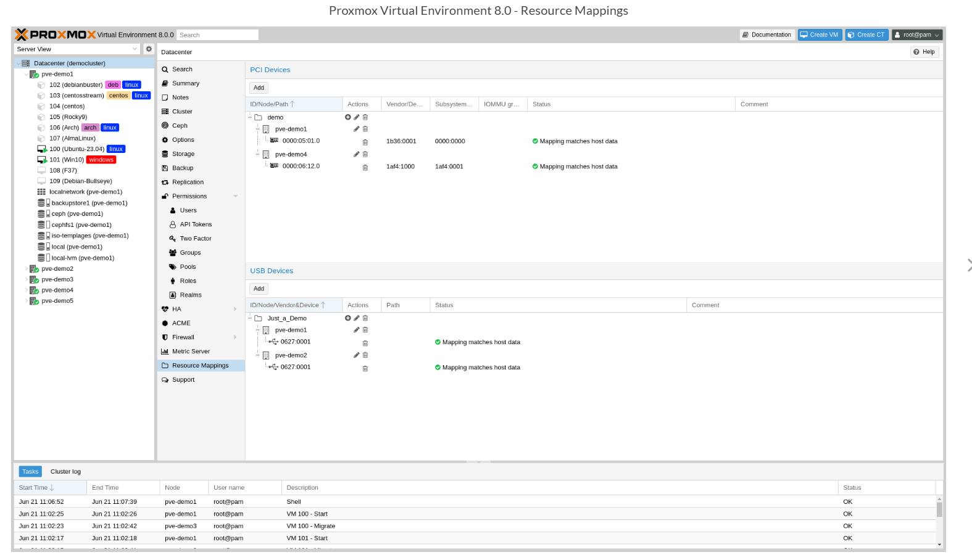Image resolution: width=972 pixels, height=560 pixels.
Task: Select local-lvm storage in tree
Action: pos(84,258)
